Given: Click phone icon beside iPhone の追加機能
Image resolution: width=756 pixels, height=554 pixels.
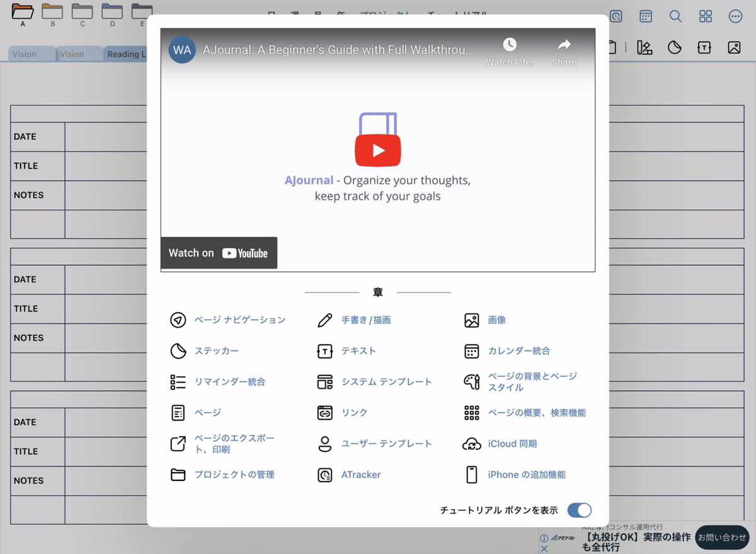Looking at the screenshot, I should [472, 475].
